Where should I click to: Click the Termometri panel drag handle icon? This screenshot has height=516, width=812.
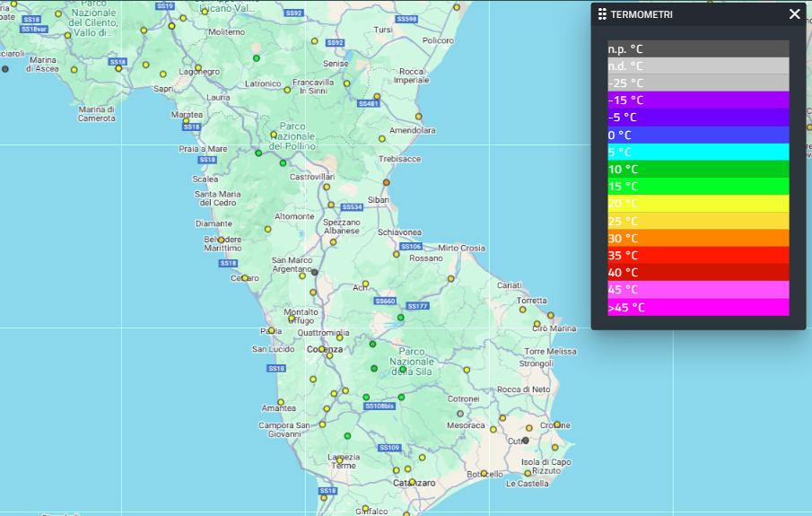click(603, 14)
